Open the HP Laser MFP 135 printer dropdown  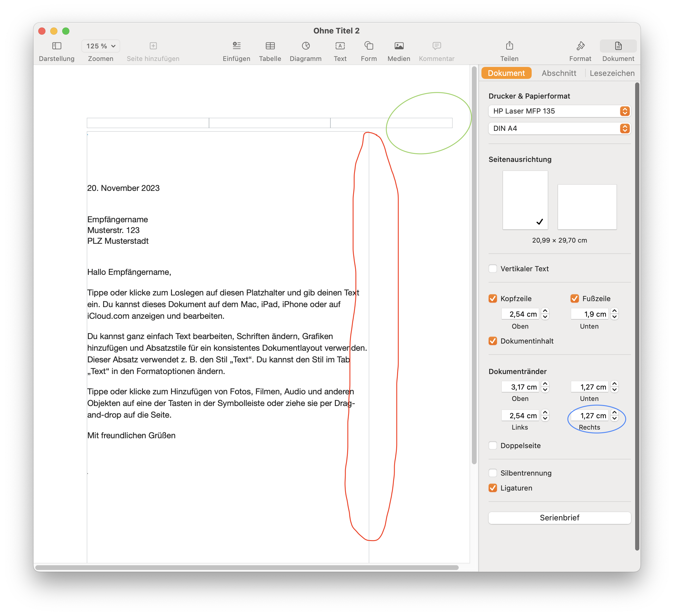(559, 111)
